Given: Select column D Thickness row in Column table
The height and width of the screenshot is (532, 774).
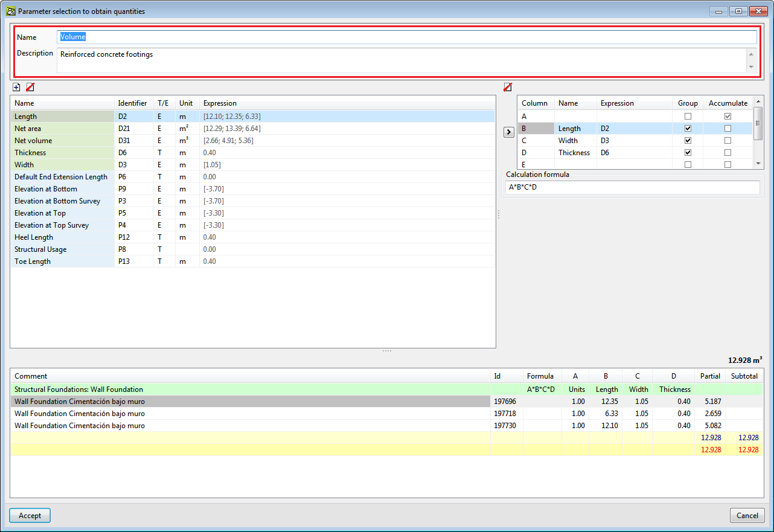Looking at the screenshot, I should click(636, 153).
